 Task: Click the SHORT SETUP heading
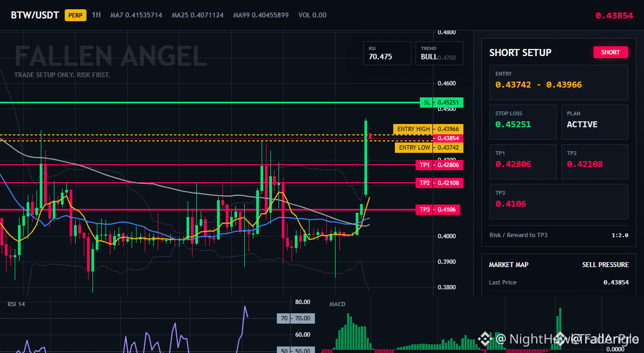coord(520,53)
